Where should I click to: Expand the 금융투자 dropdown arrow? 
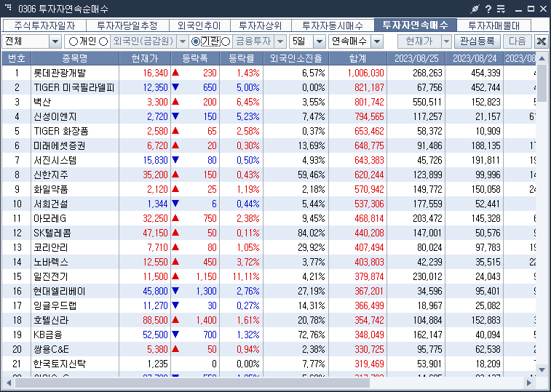pos(280,41)
